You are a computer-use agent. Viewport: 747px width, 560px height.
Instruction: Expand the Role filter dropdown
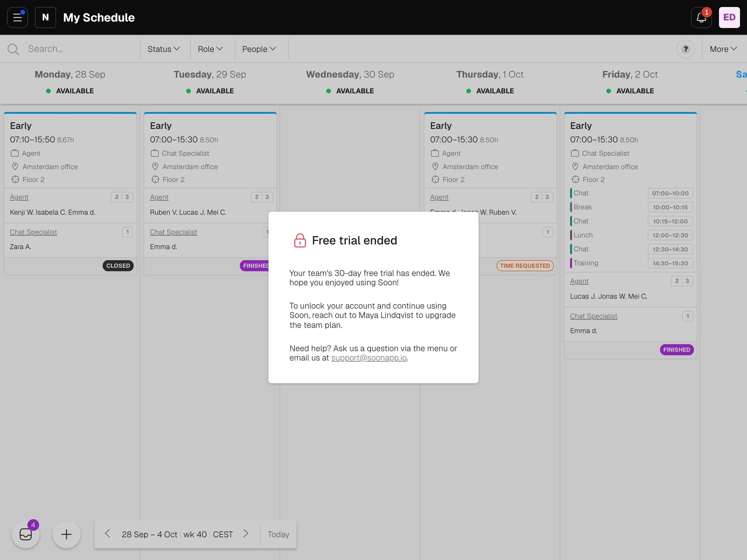210,49
